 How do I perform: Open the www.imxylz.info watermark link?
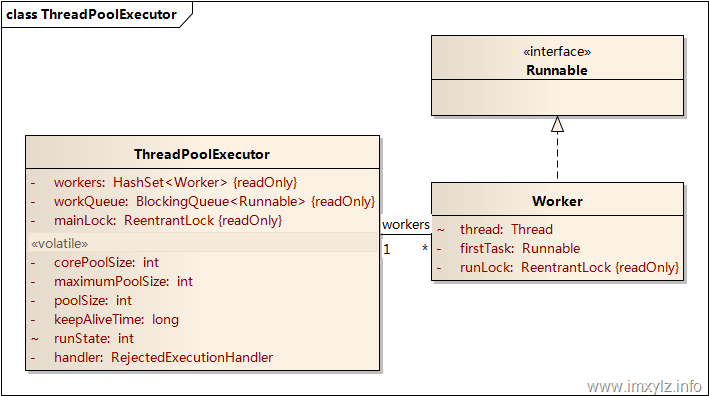tap(644, 387)
